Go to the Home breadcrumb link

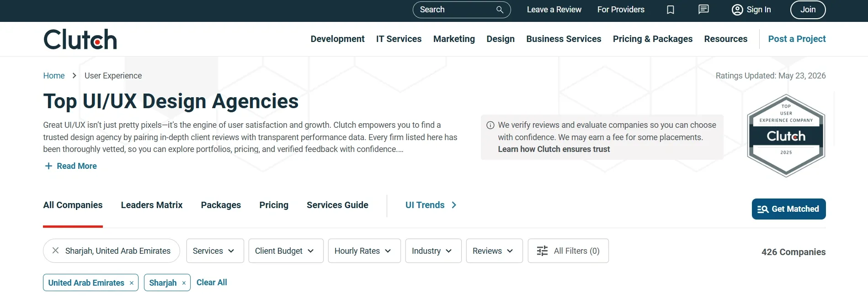54,76
